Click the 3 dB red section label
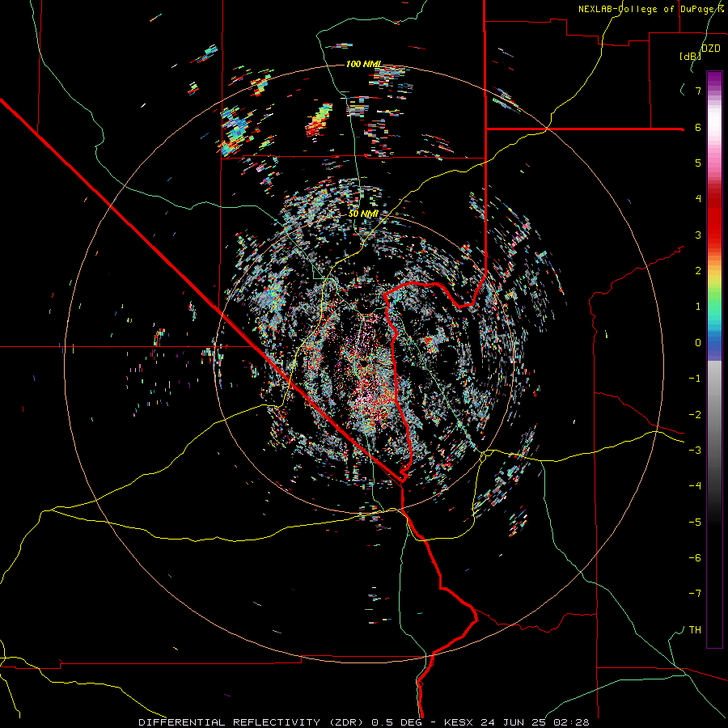Screen dimensions: 728x728 pos(698,235)
